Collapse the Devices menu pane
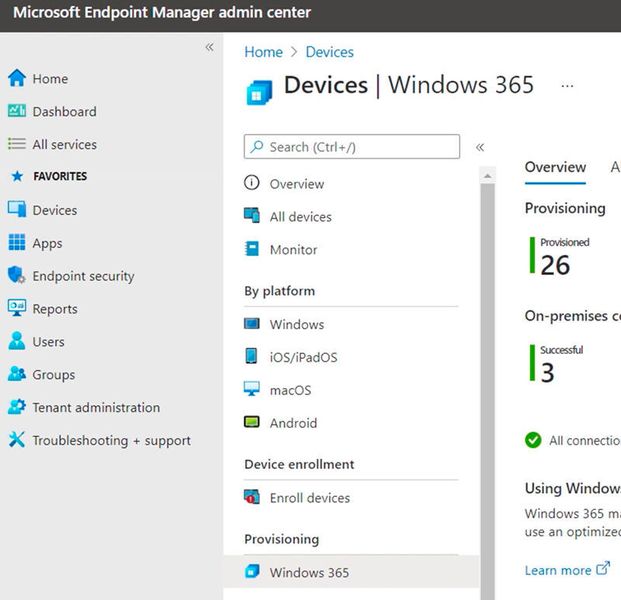621x600 pixels. [480, 147]
